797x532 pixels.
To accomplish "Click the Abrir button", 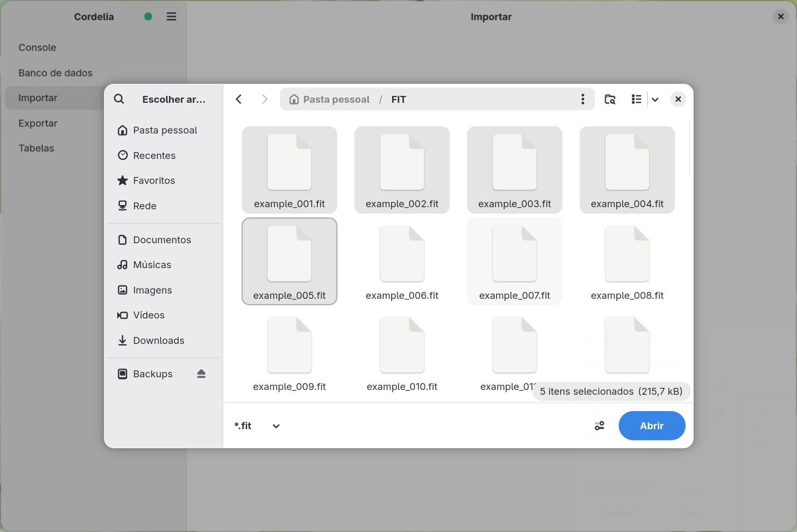I will (652, 425).
